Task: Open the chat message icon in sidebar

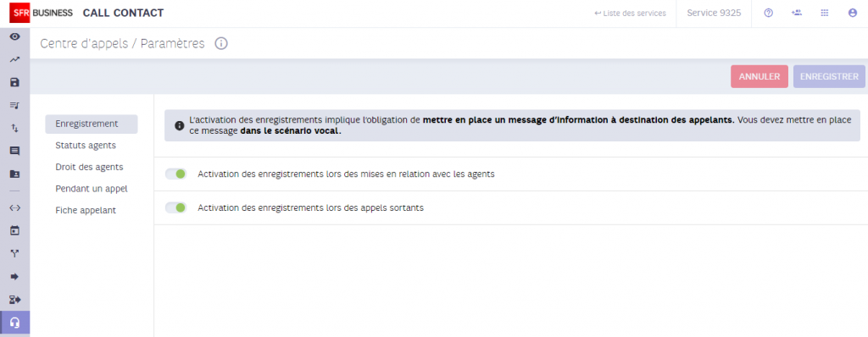Action: [x=15, y=151]
